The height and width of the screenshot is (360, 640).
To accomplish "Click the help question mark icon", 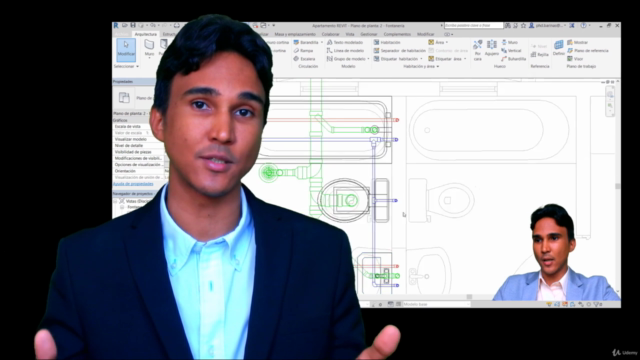I will point(583,25).
